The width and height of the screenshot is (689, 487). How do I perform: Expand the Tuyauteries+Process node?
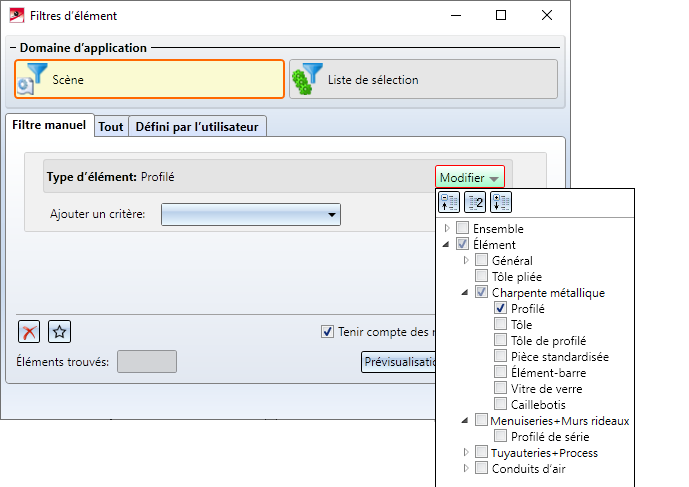pos(465,453)
